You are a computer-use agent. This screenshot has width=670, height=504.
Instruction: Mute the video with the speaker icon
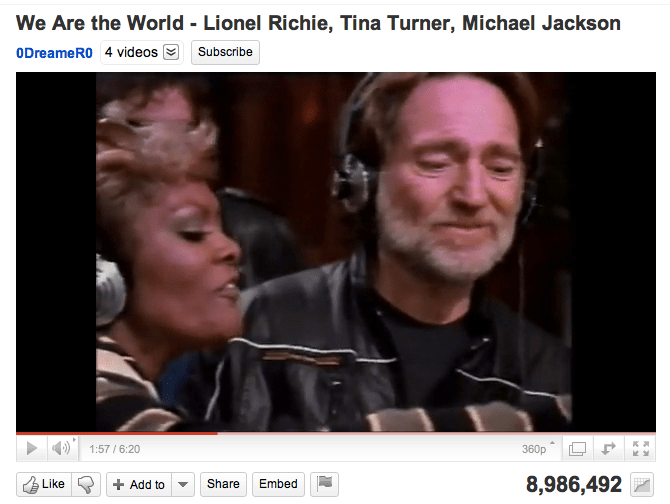61,448
